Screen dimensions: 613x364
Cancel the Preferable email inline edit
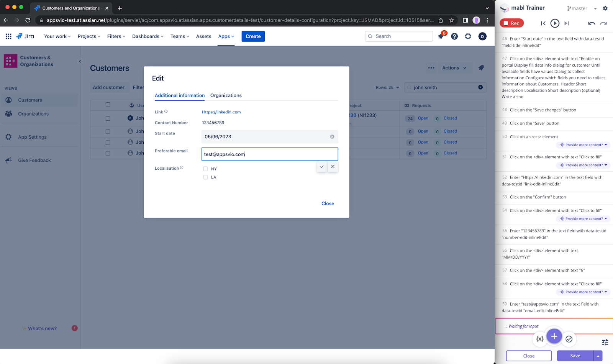point(333,167)
